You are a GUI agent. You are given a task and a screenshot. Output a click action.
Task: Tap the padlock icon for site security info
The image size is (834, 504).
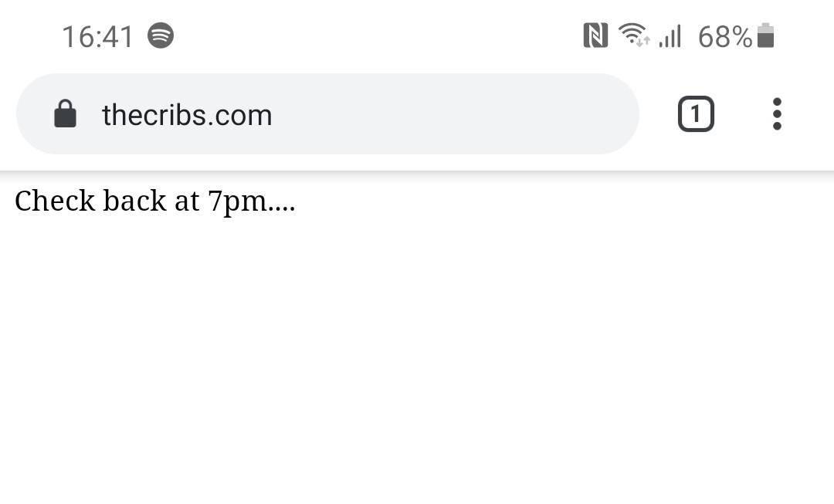65,113
